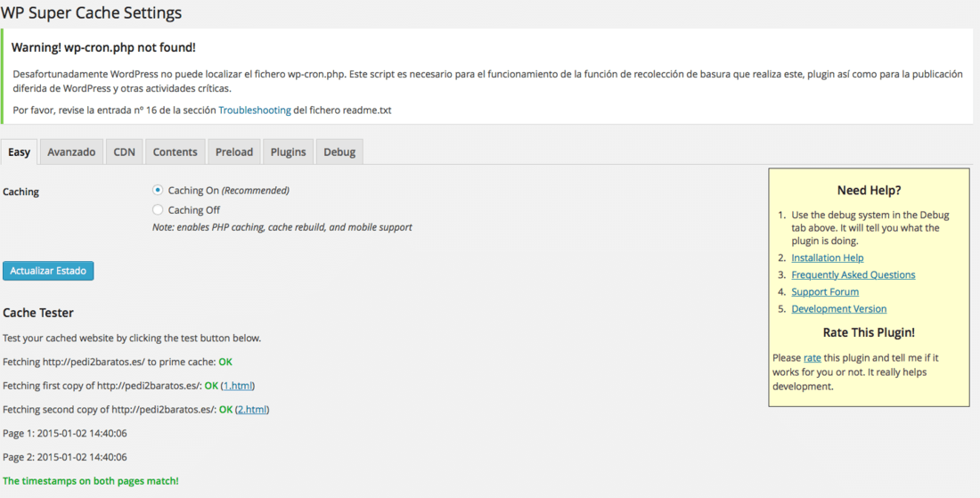Click 'The timestamps on both pages match!' text
Viewport: 980px width, 498px height.
click(91, 480)
